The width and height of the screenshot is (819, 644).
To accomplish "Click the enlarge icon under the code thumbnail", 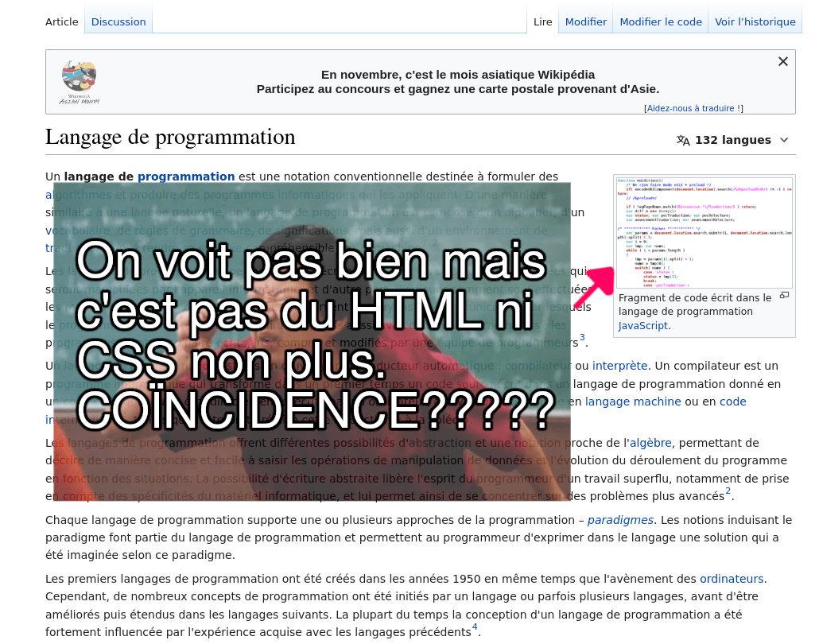I will point(784,296).
